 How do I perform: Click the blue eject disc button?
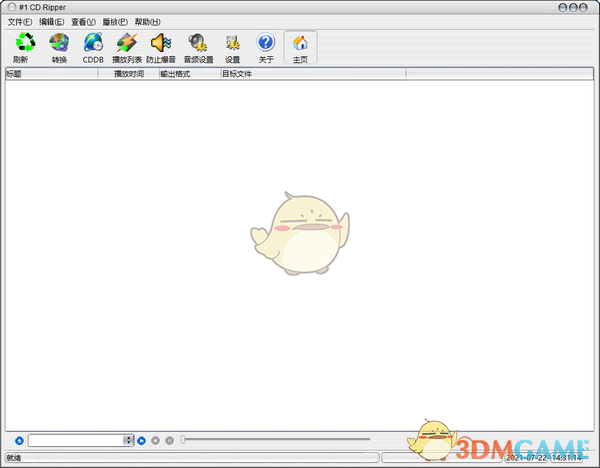coord(19,441)
